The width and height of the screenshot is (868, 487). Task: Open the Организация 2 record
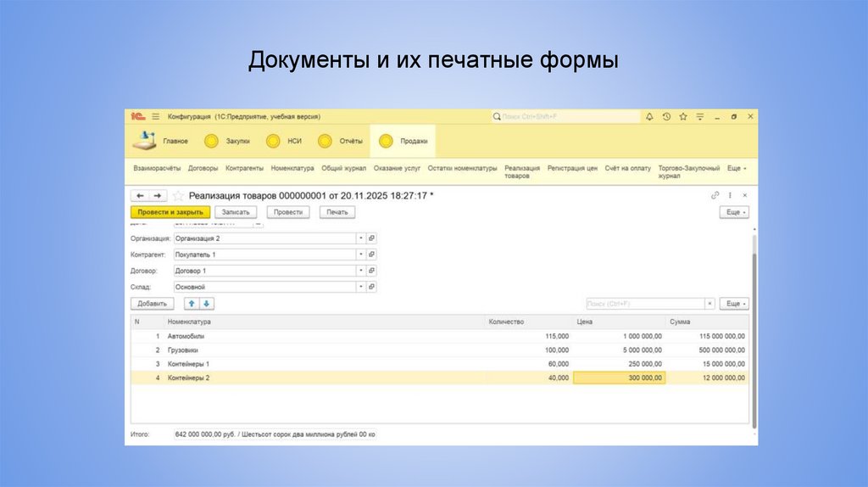click(x=371, y=238)
